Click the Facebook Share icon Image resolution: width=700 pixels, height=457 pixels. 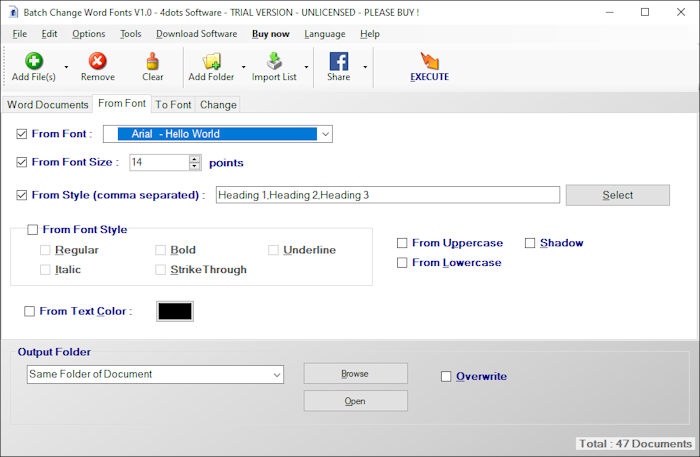coord(339,61)
